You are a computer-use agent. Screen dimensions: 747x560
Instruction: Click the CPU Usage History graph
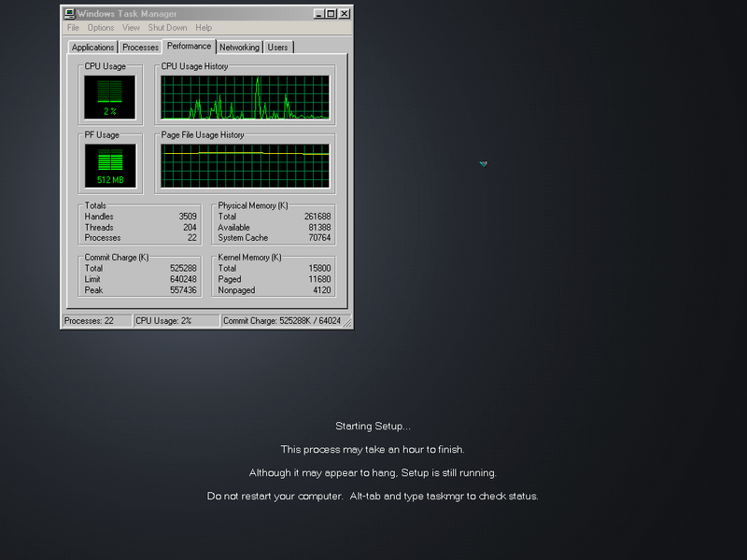(245, 98)
